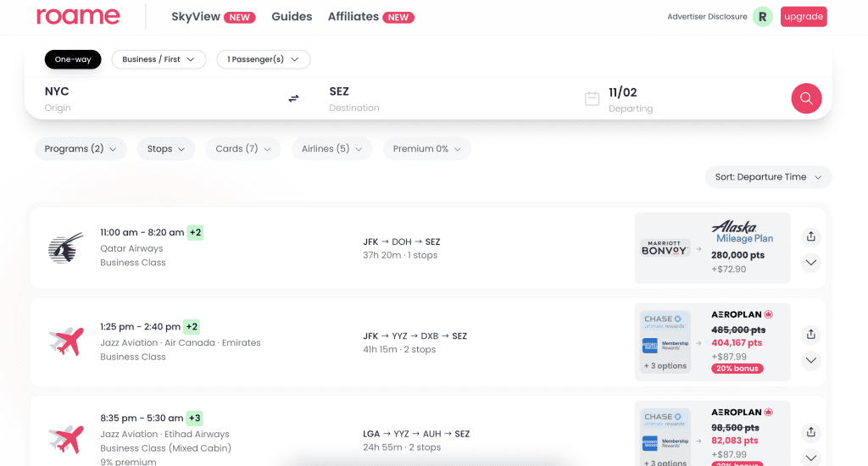The width and height of the screenshot is (868, 466).
Task: Open the departure calendar icon
Action: [x=592, y=98]
